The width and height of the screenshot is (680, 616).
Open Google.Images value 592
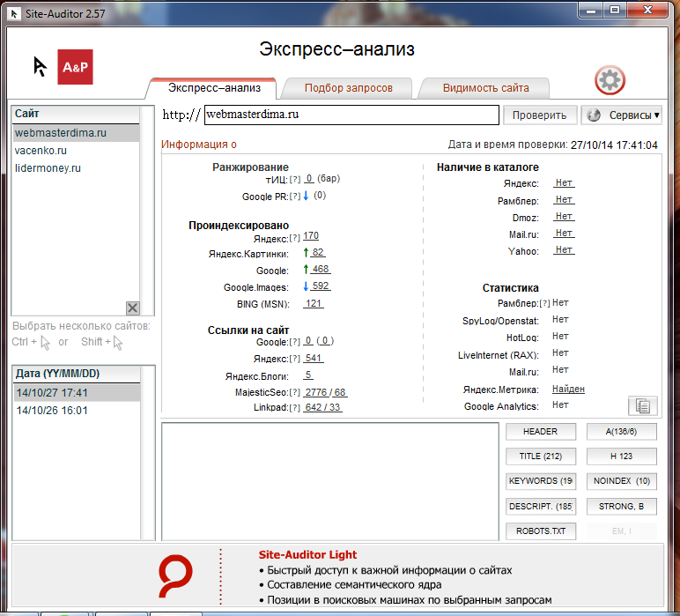pyautogui.click(x=321, y=286)
